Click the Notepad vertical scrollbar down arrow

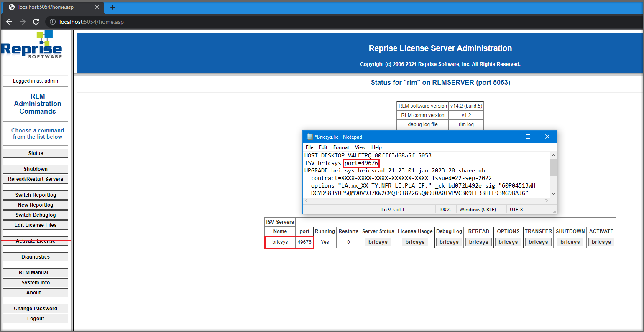click(553, 193)
